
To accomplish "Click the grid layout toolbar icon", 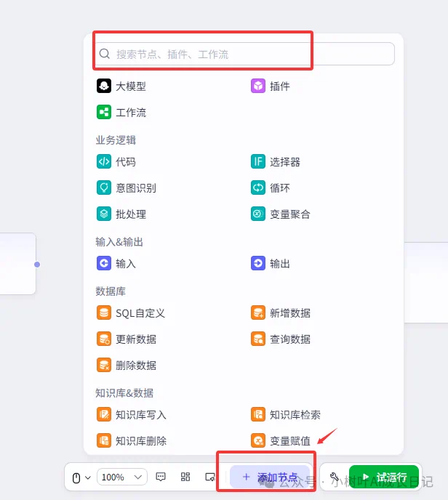I will point(185,477).
